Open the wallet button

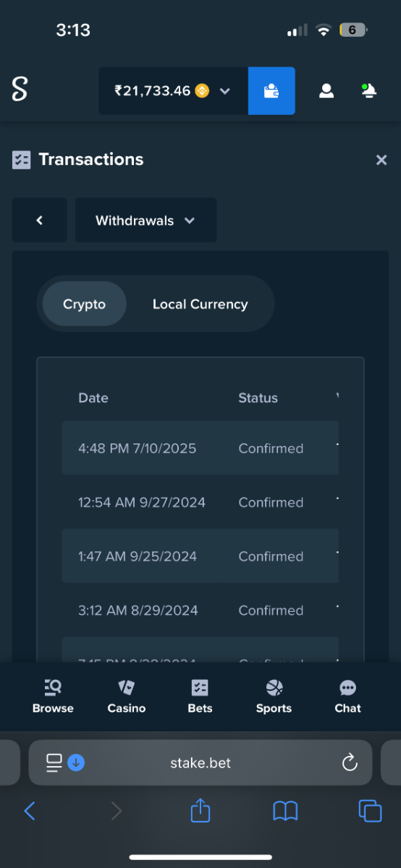pyautogui.click(x=271, y=91)
